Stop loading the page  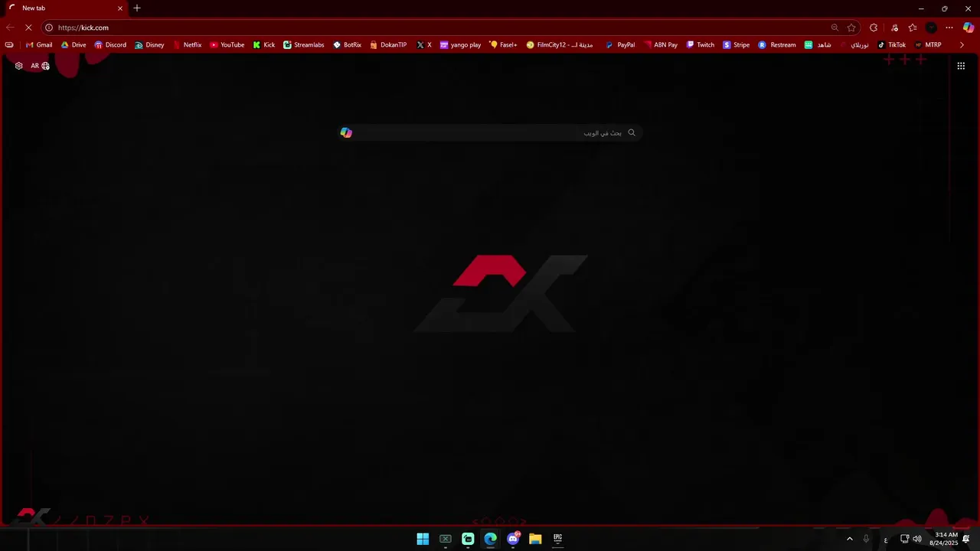[x=28, y=28]
